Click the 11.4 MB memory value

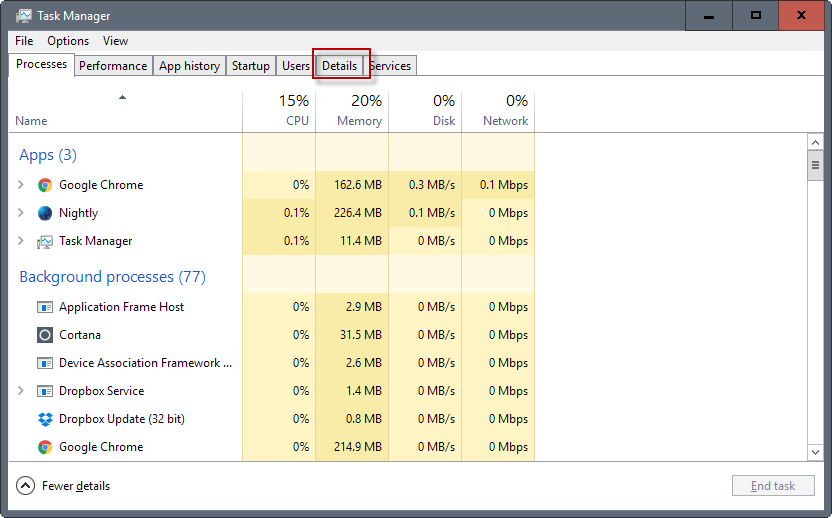(x=361, y=241)
